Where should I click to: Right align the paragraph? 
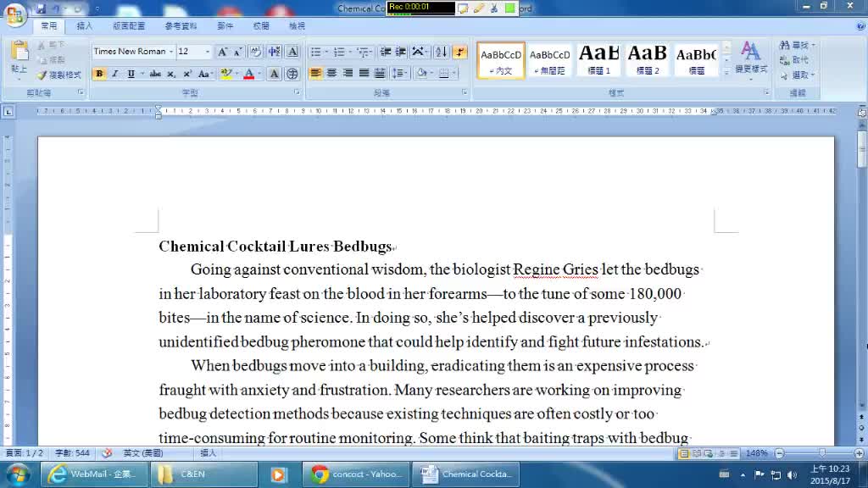[347, 73]
